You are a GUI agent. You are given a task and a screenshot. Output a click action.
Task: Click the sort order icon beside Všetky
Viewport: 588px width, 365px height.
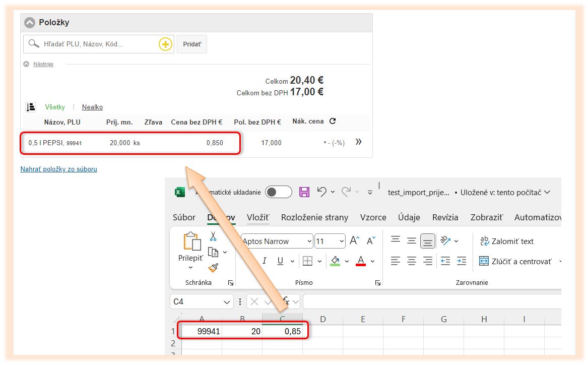pyautogui.click(x=31, y=107)
